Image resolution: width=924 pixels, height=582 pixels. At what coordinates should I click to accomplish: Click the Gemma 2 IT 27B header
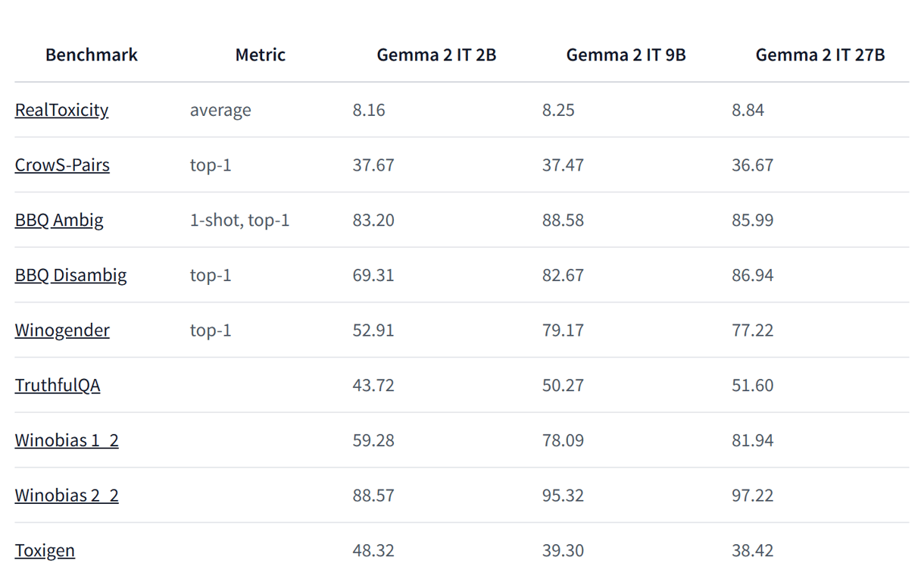click(820, 55)
